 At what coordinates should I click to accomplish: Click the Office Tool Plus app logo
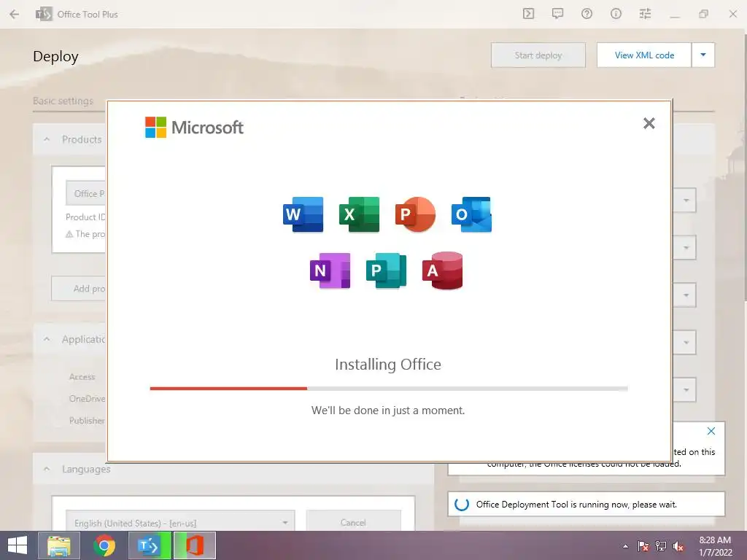point(44,15)
